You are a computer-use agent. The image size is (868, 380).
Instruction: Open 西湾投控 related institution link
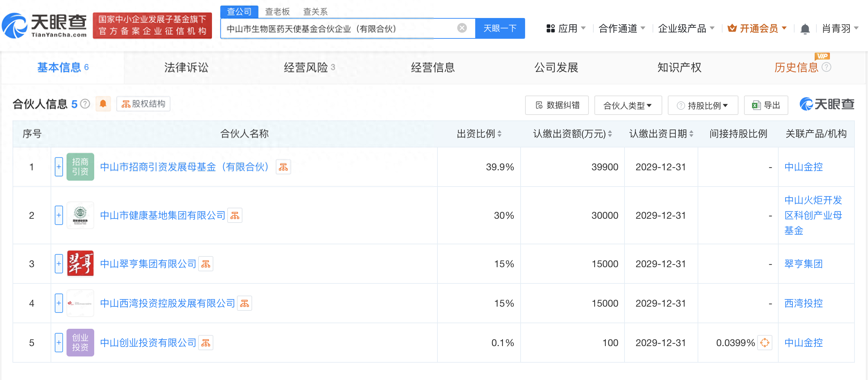pos(804,304)
